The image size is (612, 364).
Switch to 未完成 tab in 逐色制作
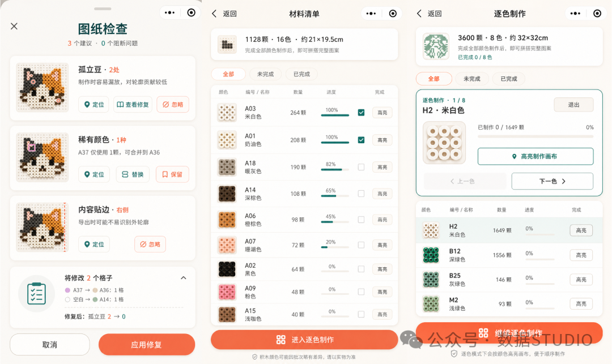pyautogui.click(x=472, y=79)
